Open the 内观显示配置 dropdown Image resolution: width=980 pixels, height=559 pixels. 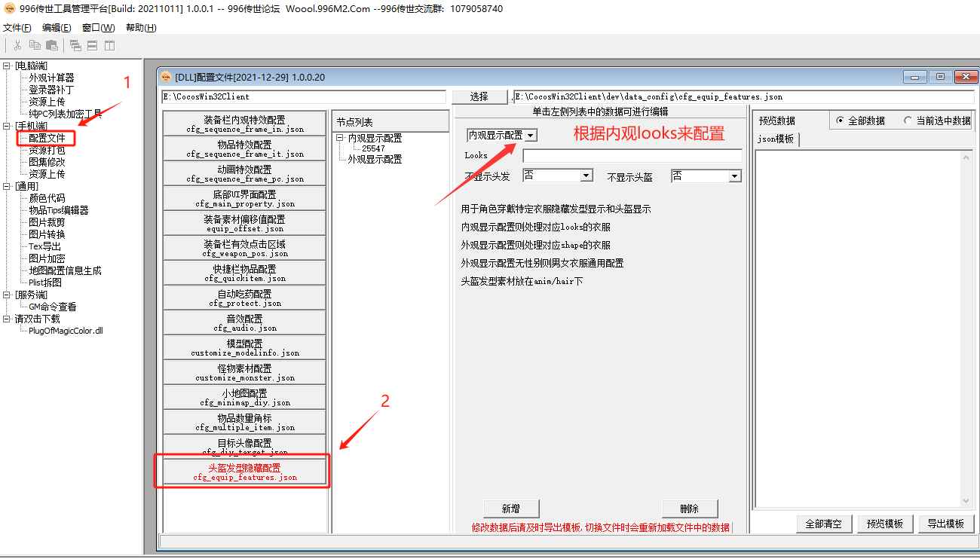(x=531, y=136)
